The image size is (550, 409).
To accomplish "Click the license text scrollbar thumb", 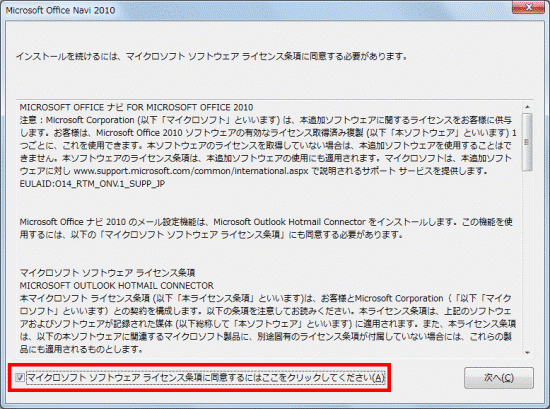I will (x=527, y=142).
